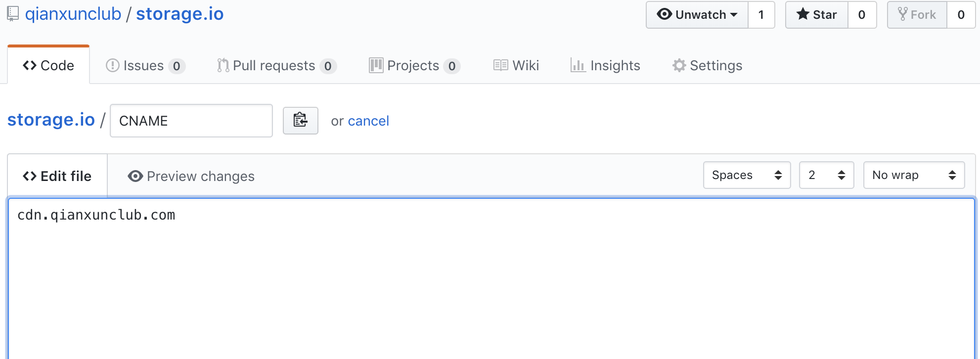
Task: Select the Code tab
Action: point(48,65)
